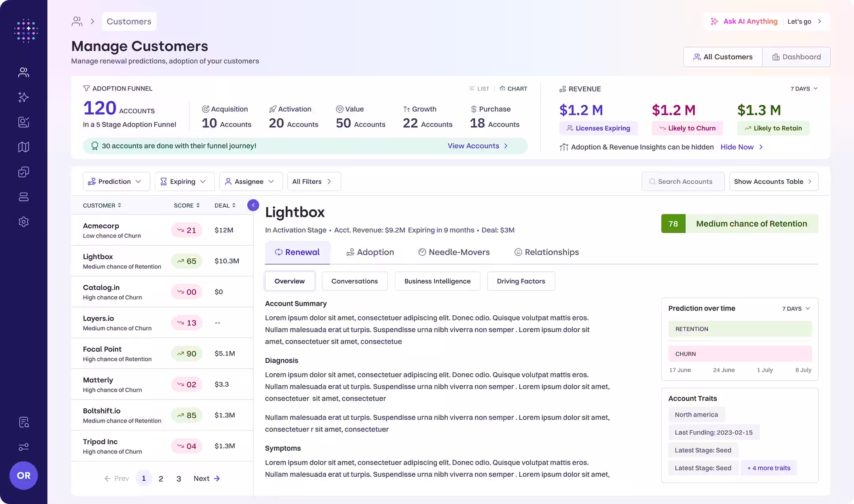
Task: Click the green 78 retention score badge
Action: coord(673,224)
